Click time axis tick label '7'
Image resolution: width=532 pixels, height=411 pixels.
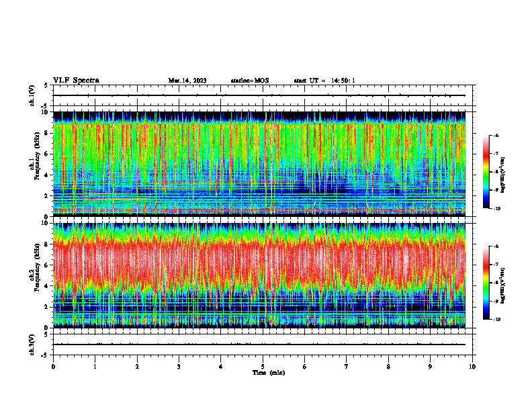point(347,367)
